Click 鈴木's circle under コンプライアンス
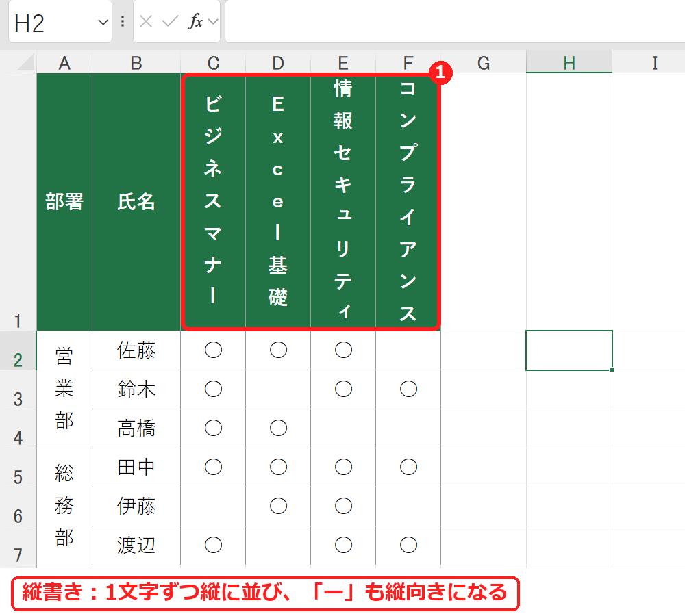This screenshot has height=616, width=685. (408, 389)
